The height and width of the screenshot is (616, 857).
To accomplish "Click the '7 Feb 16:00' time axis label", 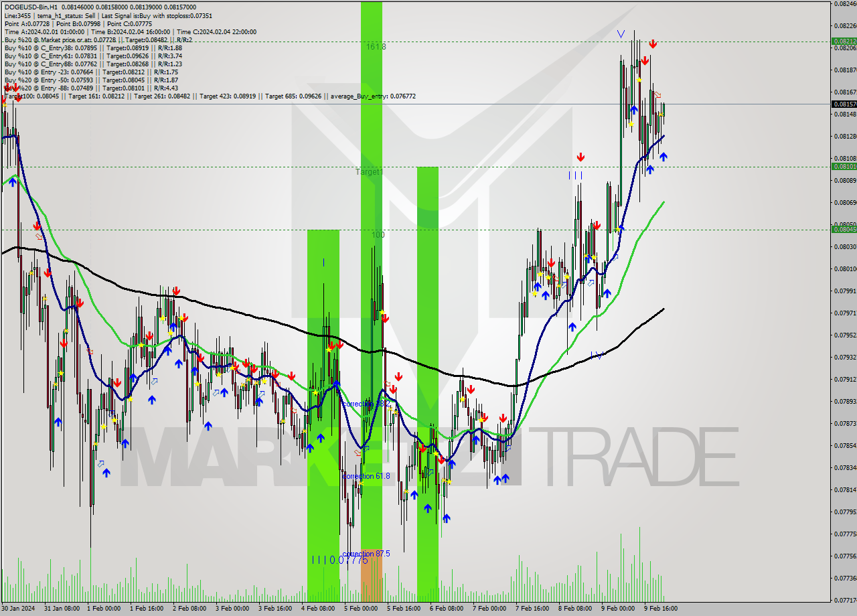I will click(533, 609).
